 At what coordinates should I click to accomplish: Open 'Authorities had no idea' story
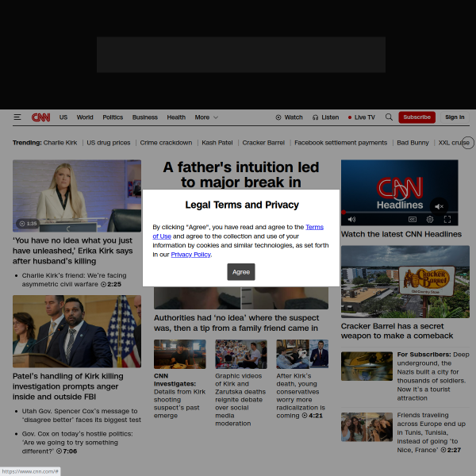click(x=236, y=323)
